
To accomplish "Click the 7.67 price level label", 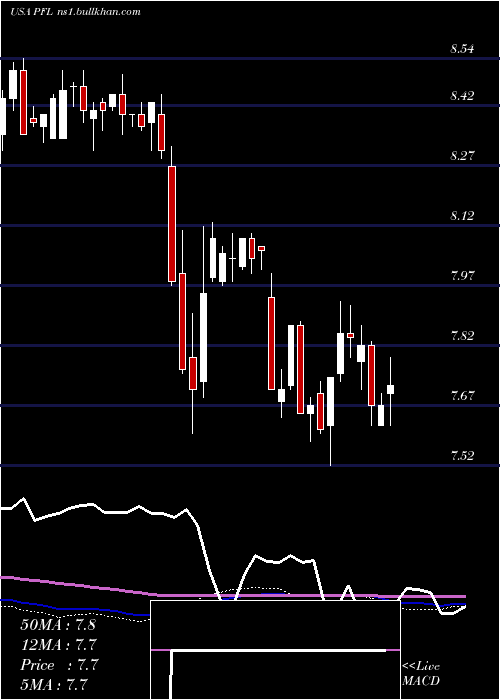I will coord(462,396).
